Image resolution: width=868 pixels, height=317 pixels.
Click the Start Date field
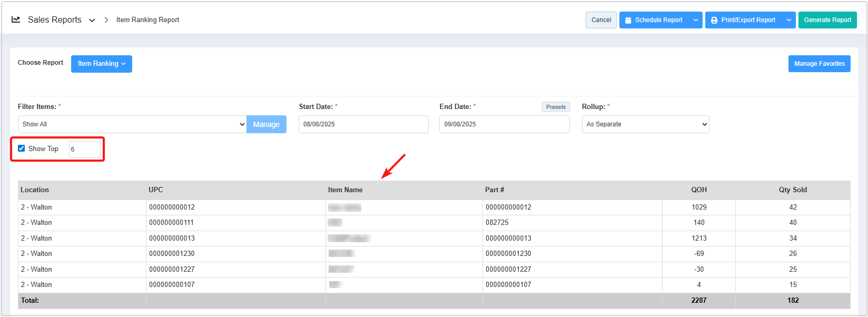coord(363,124)
